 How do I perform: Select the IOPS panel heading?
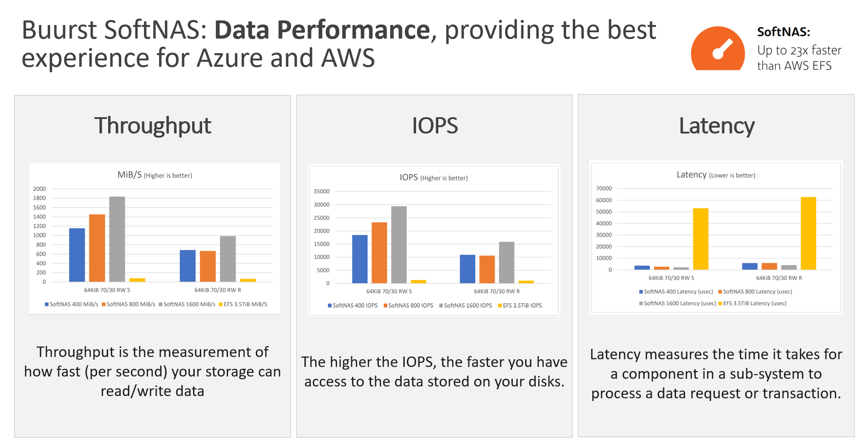435,126
